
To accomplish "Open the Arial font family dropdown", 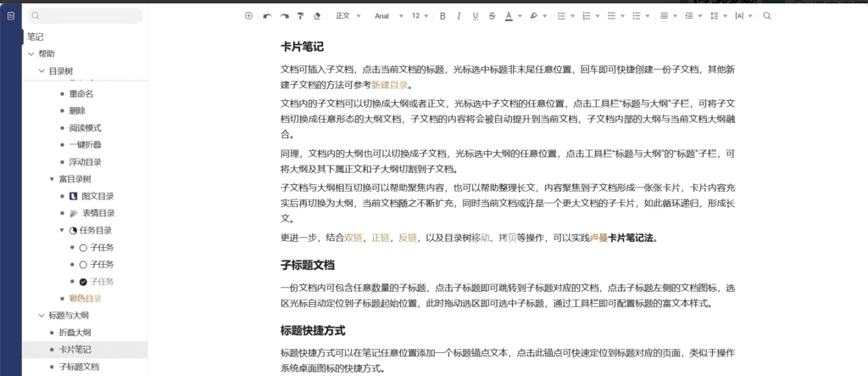I will coord(387,16).
